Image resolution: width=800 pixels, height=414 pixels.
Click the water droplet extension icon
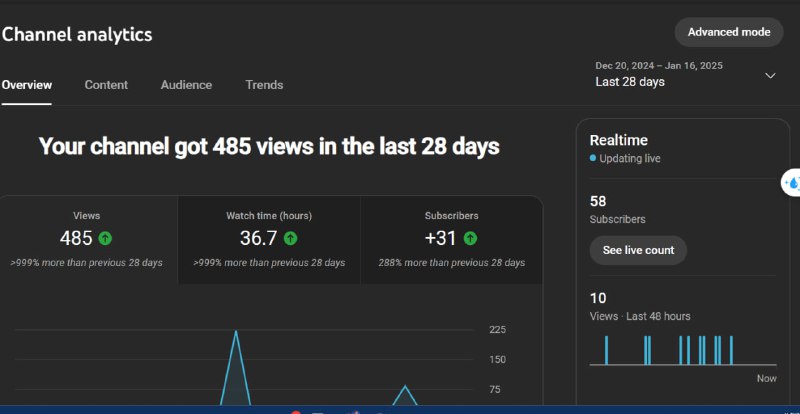[792, 183]
